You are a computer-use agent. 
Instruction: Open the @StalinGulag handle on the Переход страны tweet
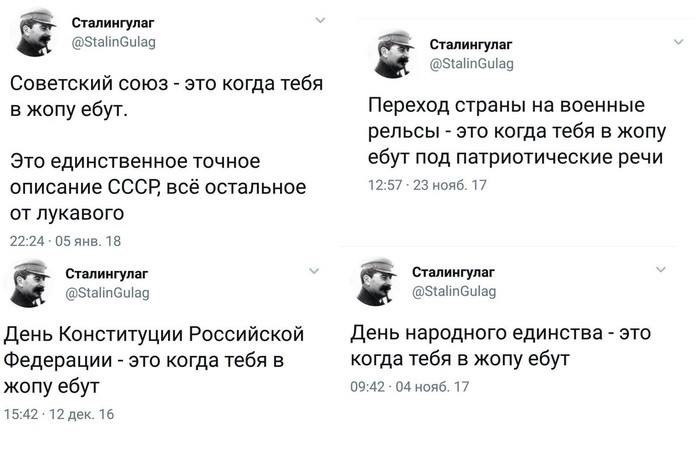[x=471, y=64]
